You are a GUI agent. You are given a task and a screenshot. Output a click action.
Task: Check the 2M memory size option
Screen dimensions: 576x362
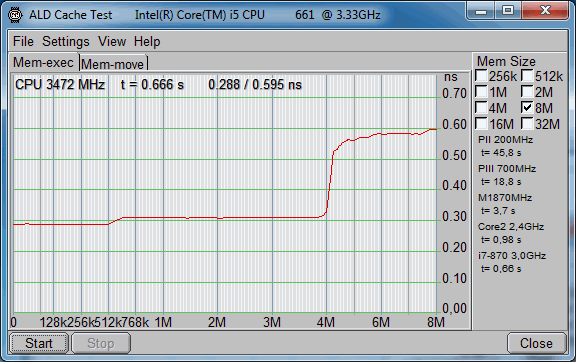coord(526,92)
